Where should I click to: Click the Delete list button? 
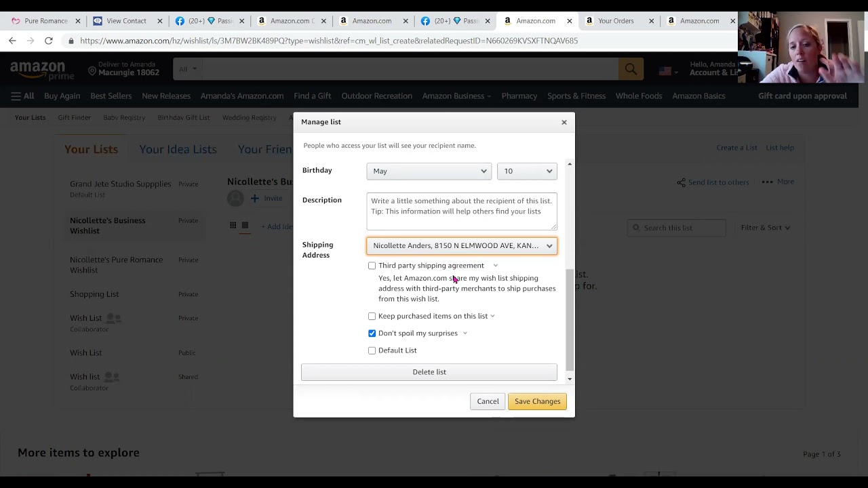click(429, 372)
